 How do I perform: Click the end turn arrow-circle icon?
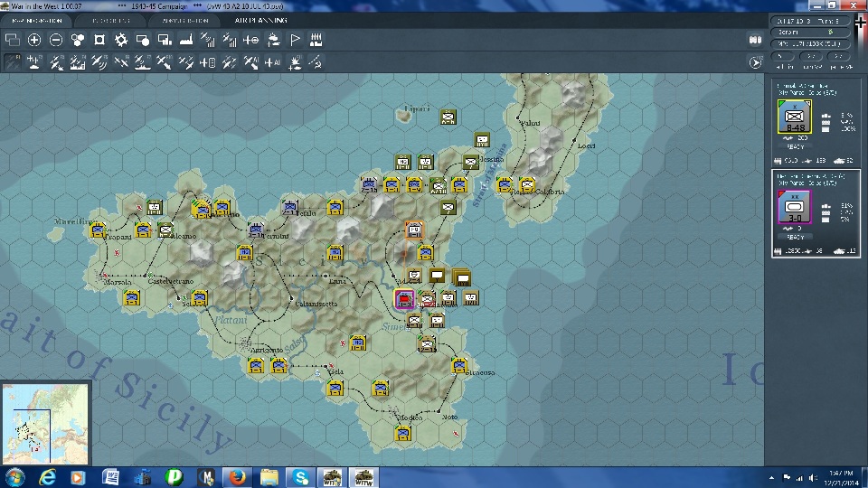click(x=755, y=62)
